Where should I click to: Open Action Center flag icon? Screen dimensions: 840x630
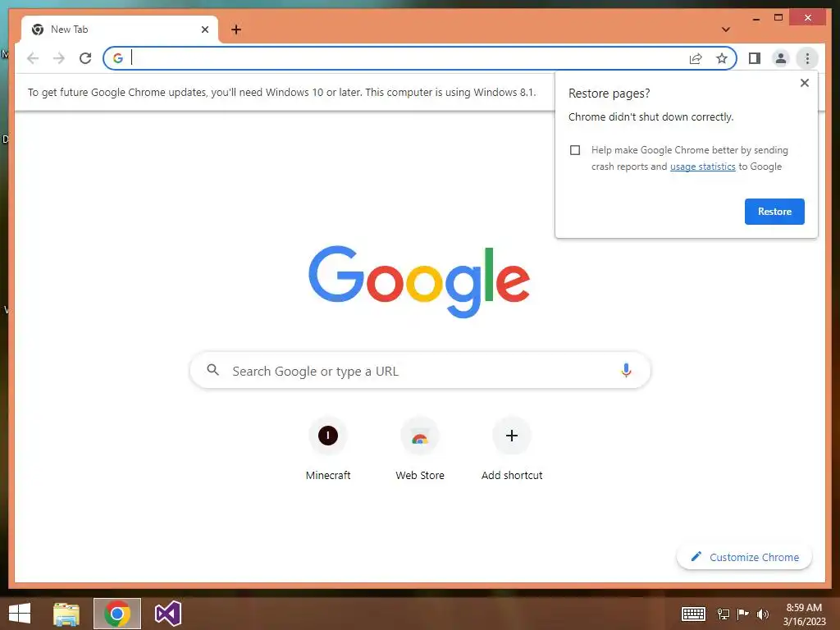[x=743, y=614]
